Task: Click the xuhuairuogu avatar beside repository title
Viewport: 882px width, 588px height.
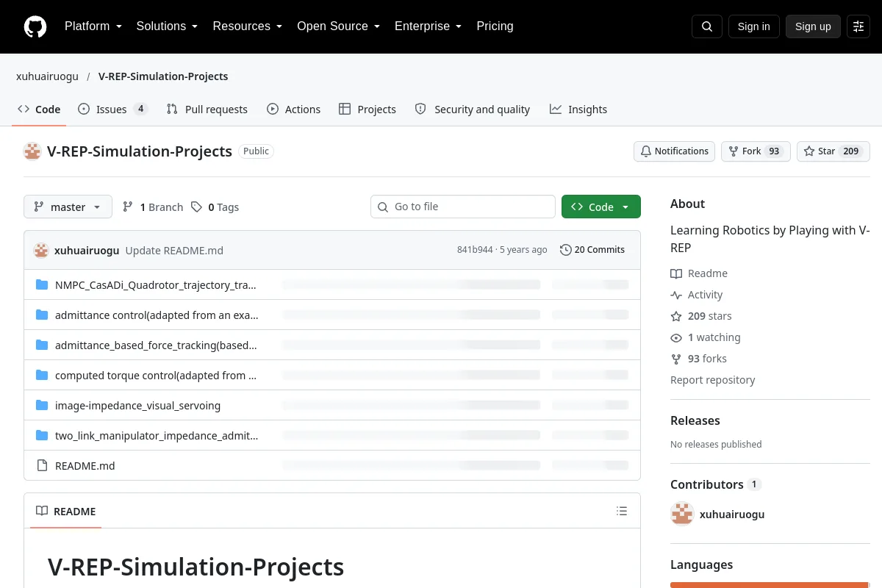Action: 32,151
